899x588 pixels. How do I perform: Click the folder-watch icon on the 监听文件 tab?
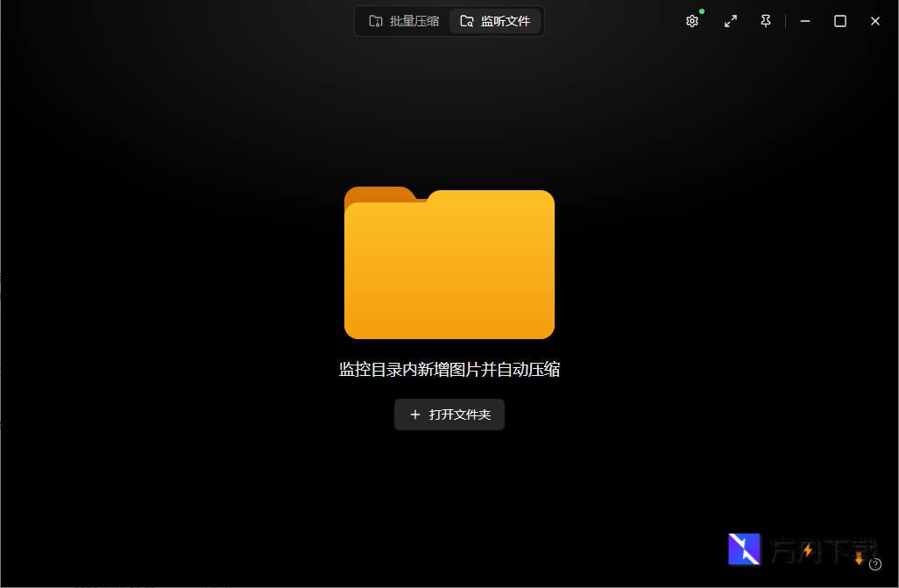click(x=468, y=20)
